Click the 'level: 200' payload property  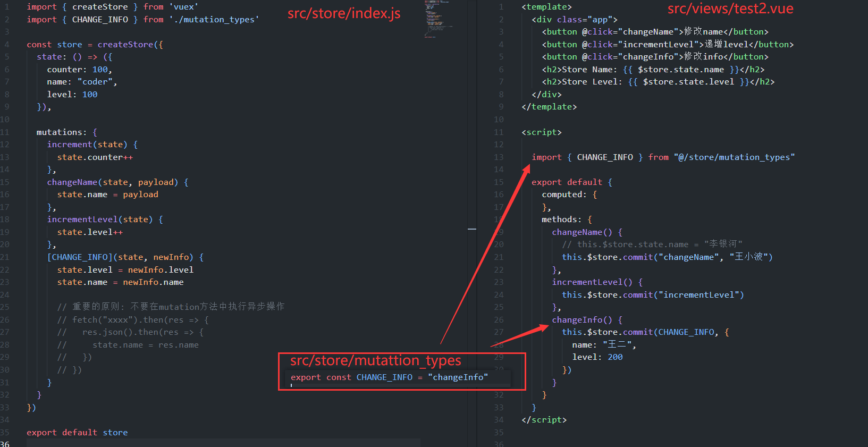(x=597, y=357)
